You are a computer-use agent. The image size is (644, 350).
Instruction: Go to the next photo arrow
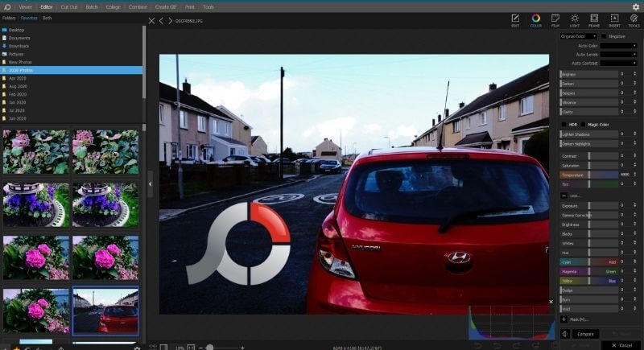[170, 20]
